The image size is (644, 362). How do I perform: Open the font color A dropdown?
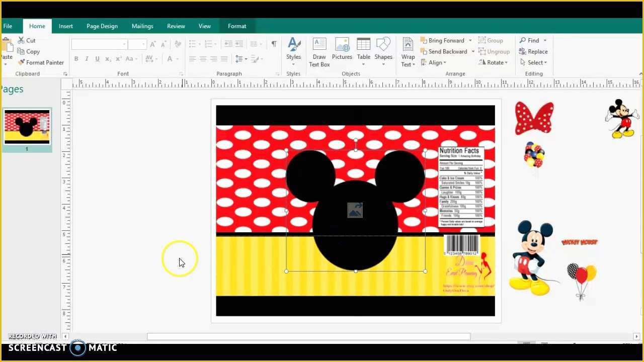point(172,59)
